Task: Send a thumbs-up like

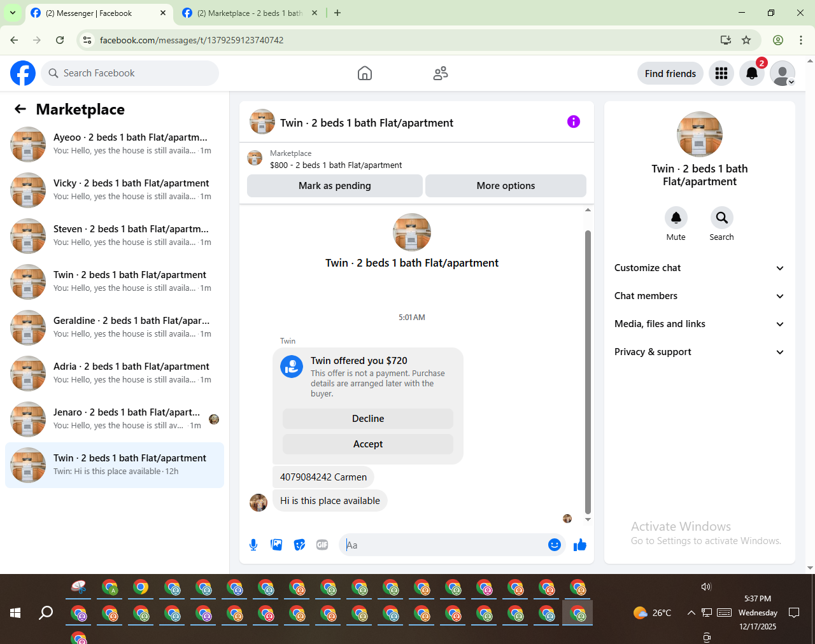Action: 580,545
